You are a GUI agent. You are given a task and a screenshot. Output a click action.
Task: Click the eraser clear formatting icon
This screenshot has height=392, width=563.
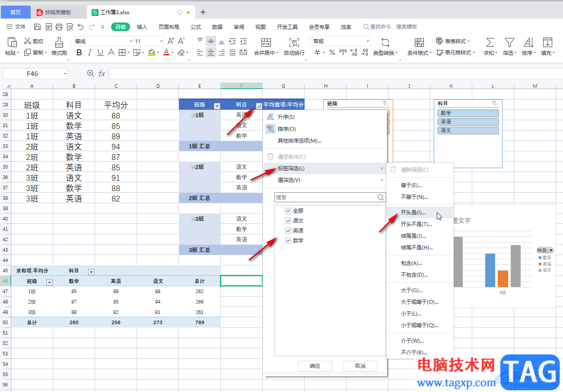pos(181,53)
